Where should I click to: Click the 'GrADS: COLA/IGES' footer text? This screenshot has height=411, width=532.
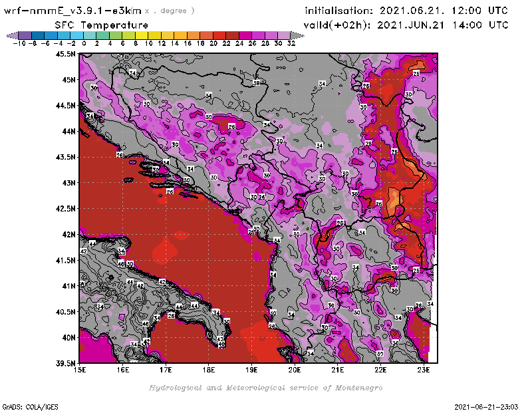pos(30,407)
